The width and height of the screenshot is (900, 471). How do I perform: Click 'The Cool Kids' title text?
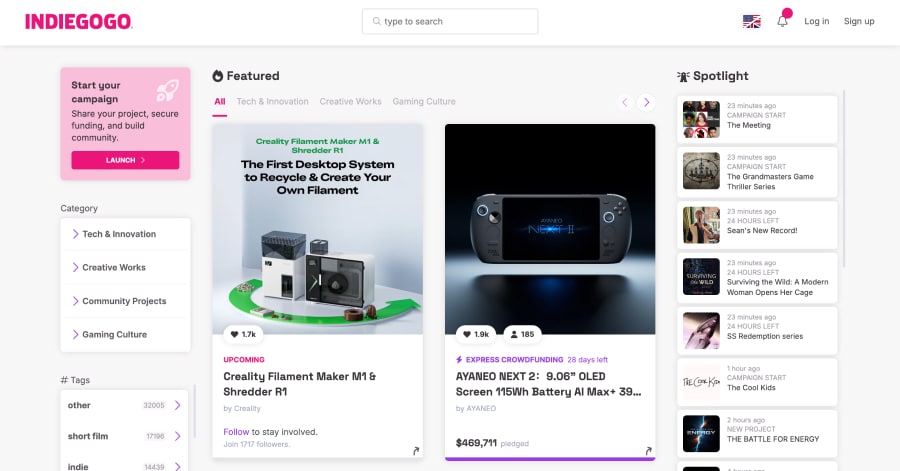click(x=751, y=388)
